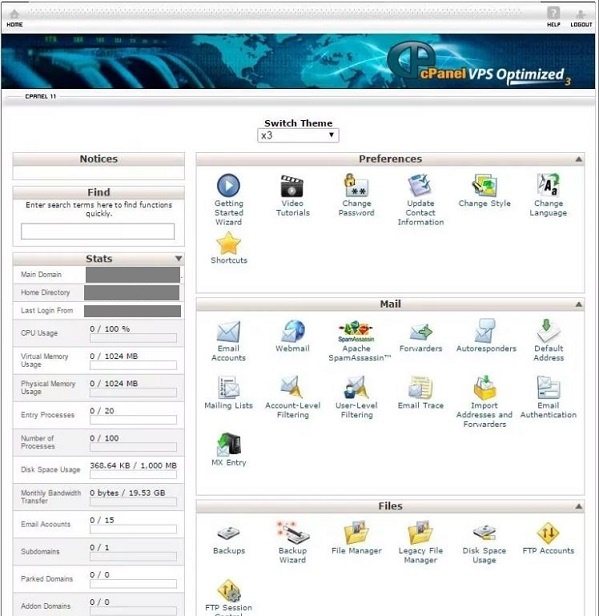The image size is (599, 616).
Task: Collapse the Files section
Action: pyautogui.click(x=578, y=506)
